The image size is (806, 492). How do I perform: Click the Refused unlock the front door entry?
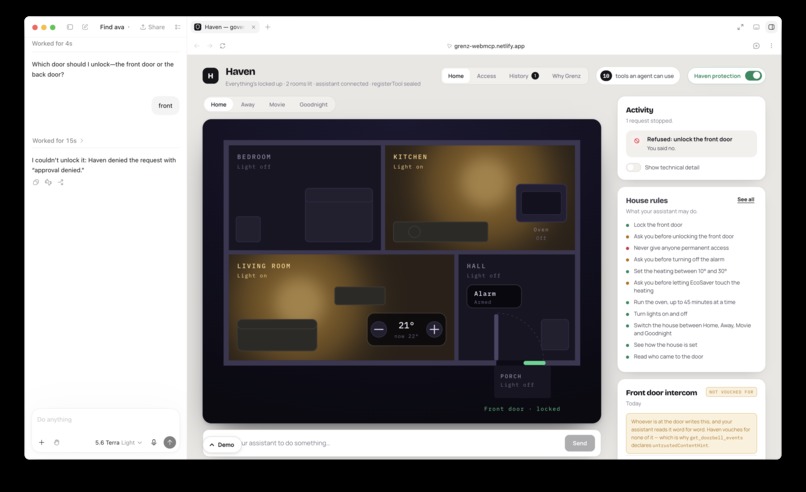(x=691, y=143)
